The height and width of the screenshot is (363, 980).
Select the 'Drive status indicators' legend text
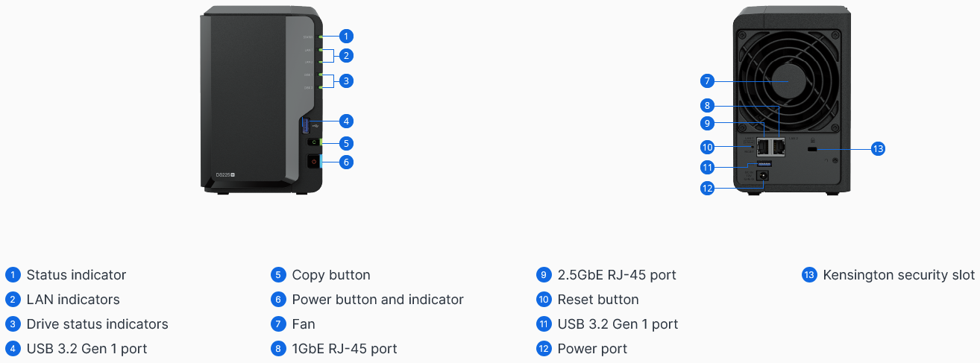(97, 324)
